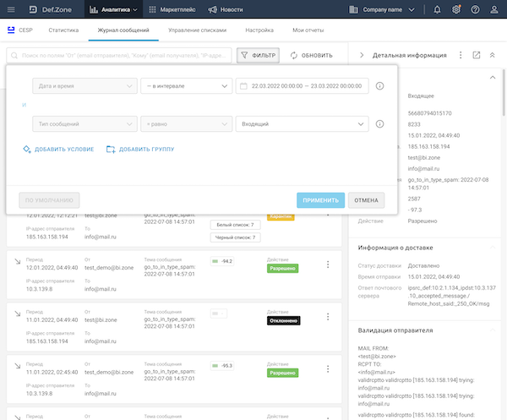
Task: Click the 'И' logical operator label
Action: 24,105
